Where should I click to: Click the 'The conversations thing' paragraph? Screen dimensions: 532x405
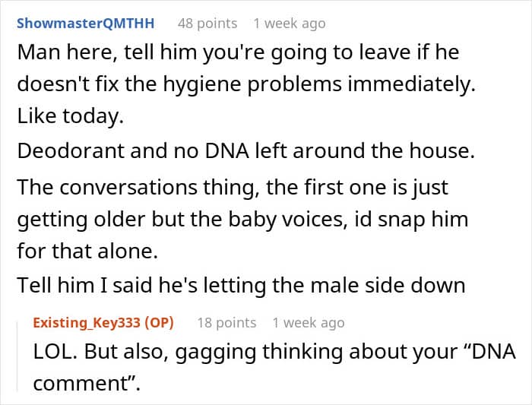point(242,219)
